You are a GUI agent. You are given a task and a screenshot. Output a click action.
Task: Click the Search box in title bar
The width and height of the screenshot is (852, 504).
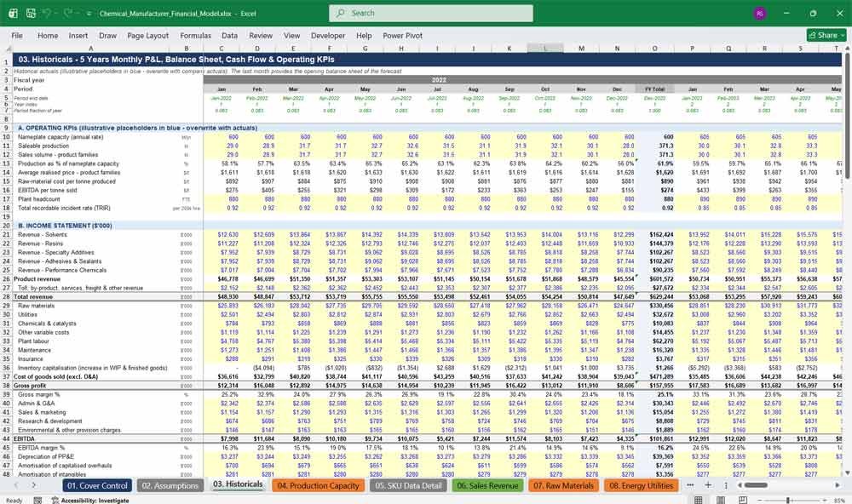(x=431, y=13)
